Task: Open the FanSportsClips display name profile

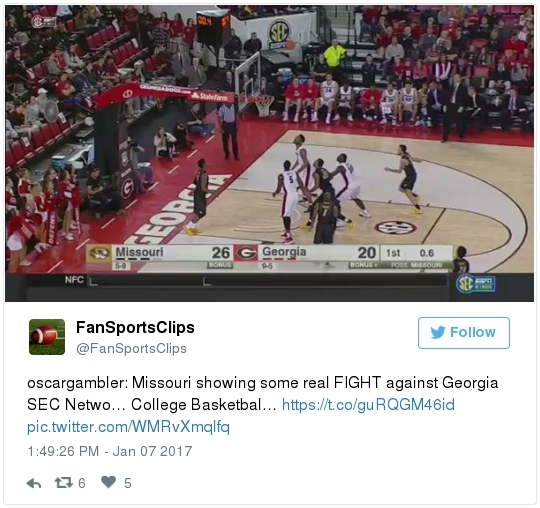Action: coord(135,327)
